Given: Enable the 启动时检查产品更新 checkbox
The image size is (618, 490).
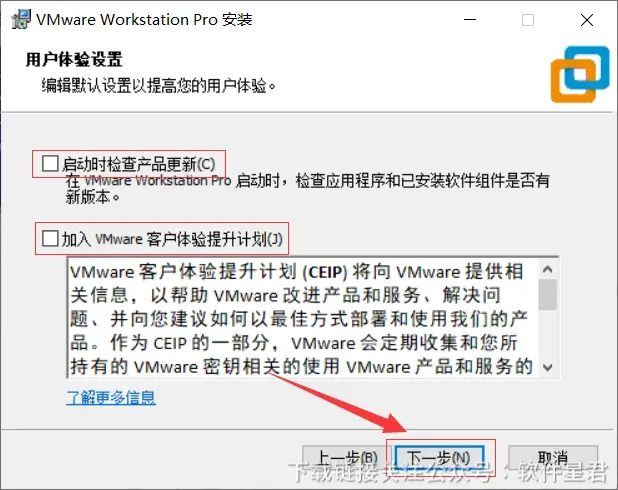Looking at the screenshot, I should [50, 163].
